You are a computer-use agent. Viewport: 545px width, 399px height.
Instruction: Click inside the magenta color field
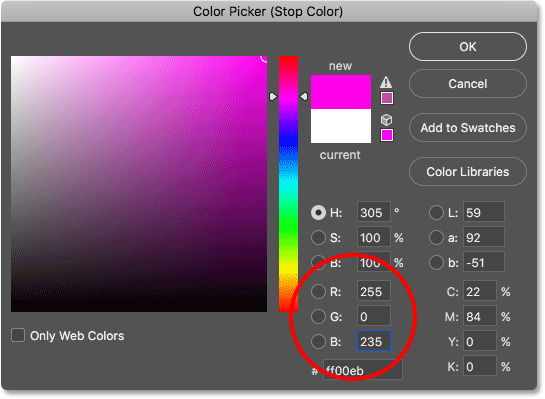[139, 184]
